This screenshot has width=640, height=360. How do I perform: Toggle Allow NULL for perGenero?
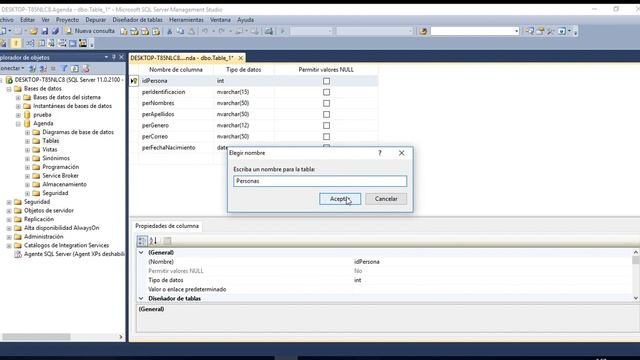[x=327, y=125]
